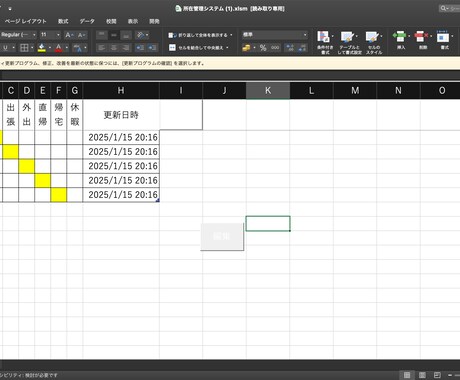
Task: Open the Review (校閲) ribbon tab
Action: click(111, 21)
